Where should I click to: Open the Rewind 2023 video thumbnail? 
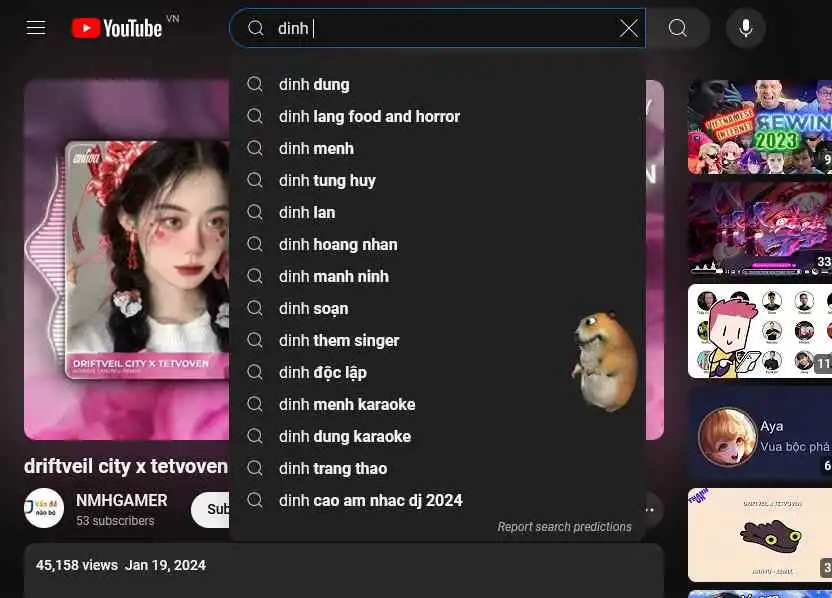760,127
